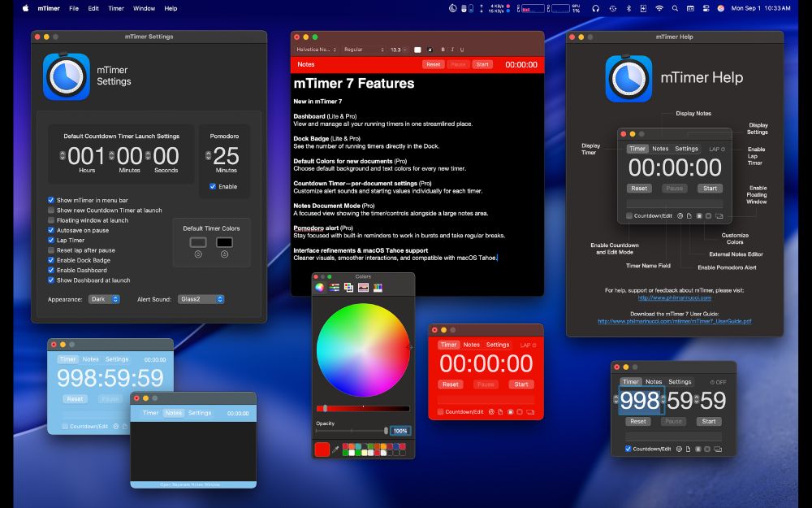Image resolution: width=812 pixels, height=508 pixels.
Task: Switch to Notes tab in red timer window
Action: (x=471, y=345)
